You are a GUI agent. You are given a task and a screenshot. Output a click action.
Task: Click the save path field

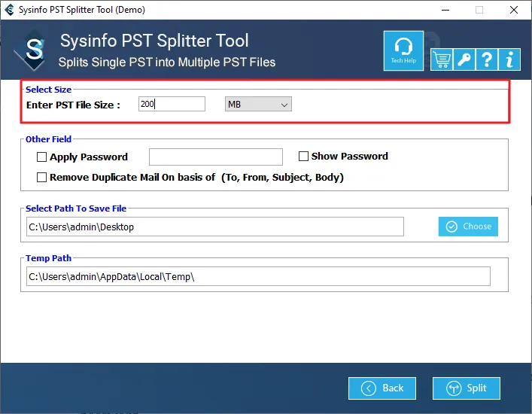pos(215,227)
